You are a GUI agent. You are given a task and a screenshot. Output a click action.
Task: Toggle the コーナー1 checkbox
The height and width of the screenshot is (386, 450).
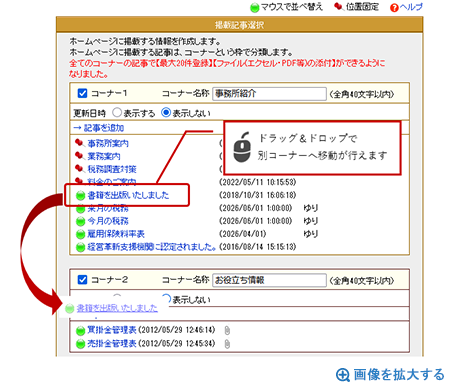click(x=82, y=93)
